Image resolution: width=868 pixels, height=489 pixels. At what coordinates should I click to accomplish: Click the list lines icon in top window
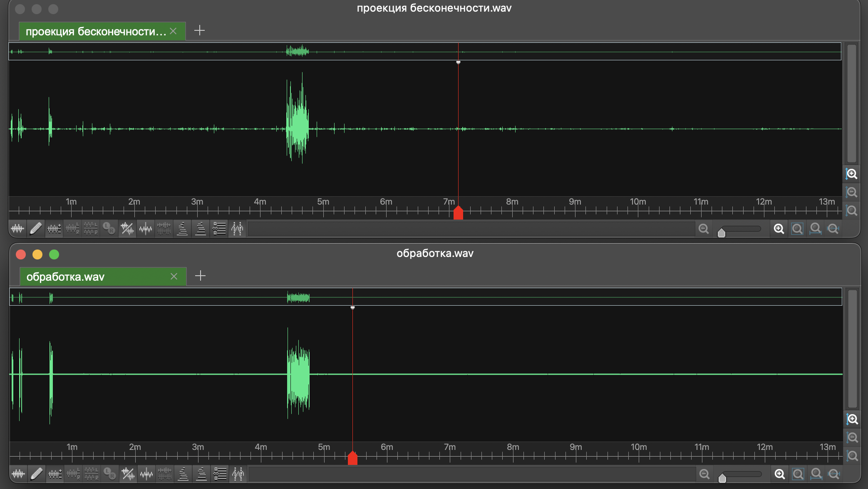coord(219,229)
